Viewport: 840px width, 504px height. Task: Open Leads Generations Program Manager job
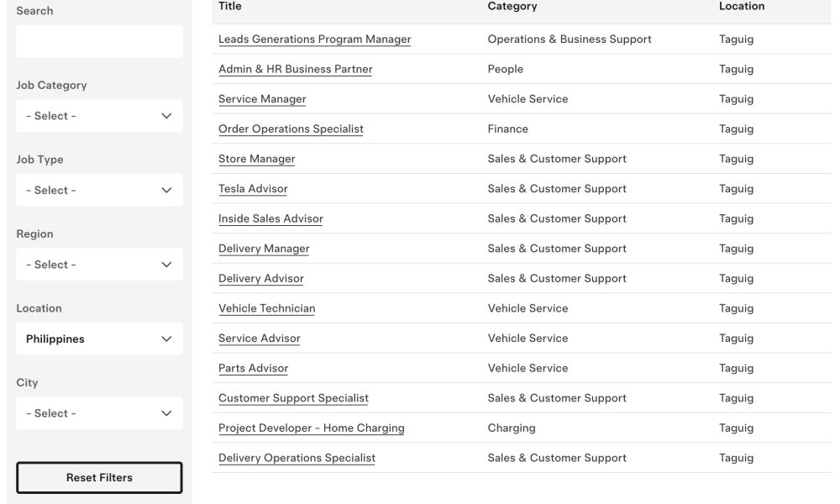point(314,39)
